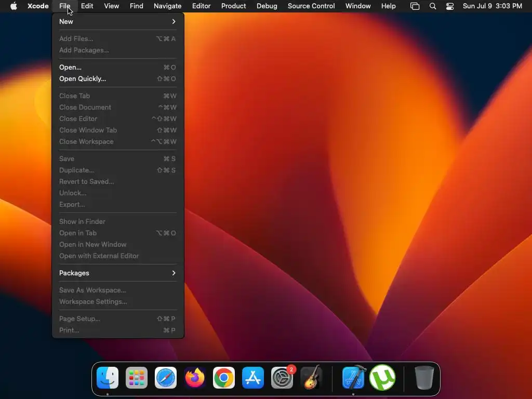Open the Xcode application menu
The image size is (532, 399).
coord(38,6)
